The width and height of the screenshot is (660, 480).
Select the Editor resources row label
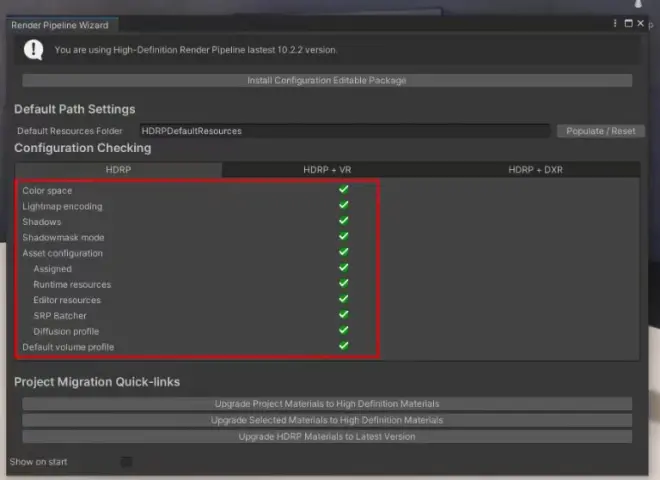[67, 300]
